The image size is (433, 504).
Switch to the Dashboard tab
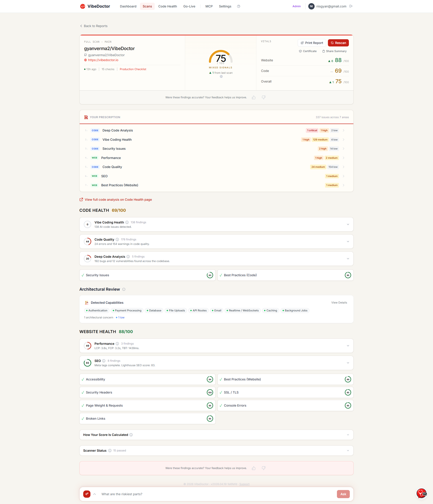click(128, 6)
